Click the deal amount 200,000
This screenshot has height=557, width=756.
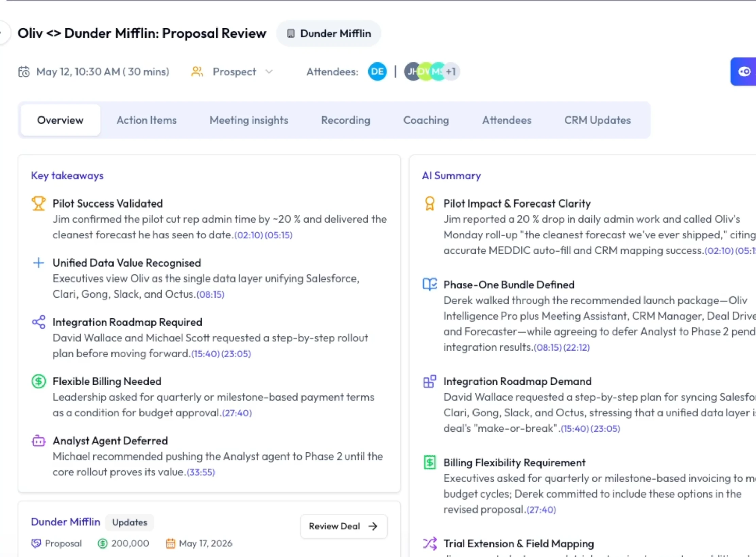tap(130, 543)
